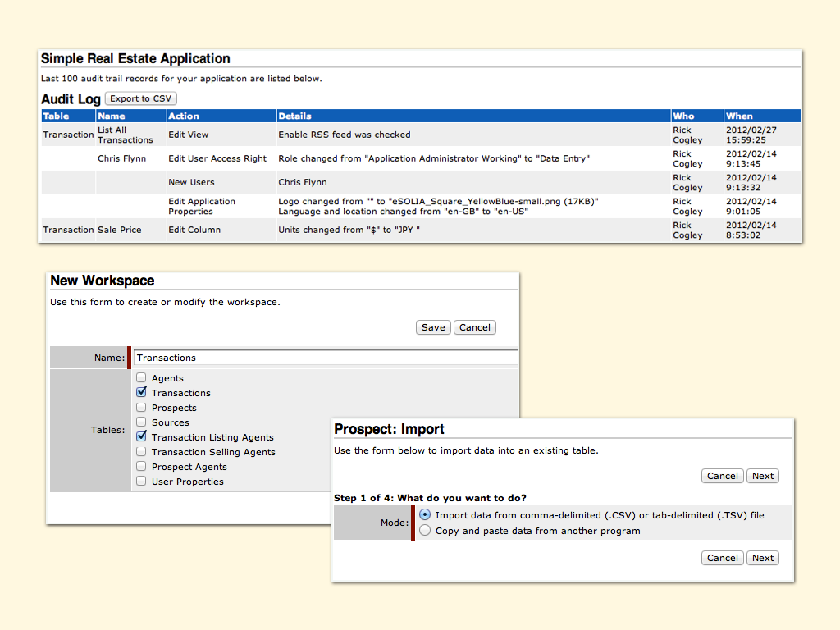Tick the Prospects checkbox

point(142,408)
